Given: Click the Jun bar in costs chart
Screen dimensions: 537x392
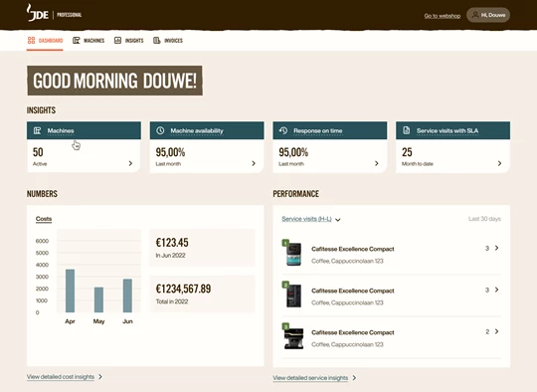Looking at the screenshot, I should [x=127, y=295].
